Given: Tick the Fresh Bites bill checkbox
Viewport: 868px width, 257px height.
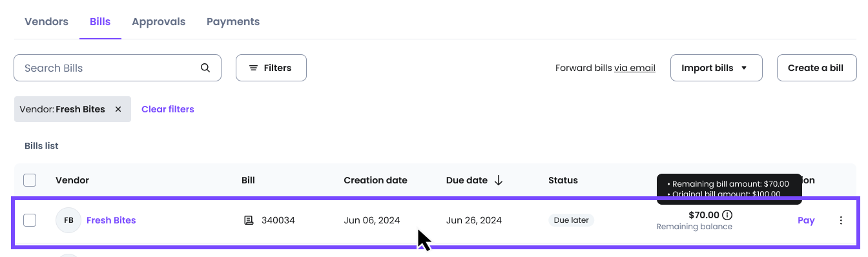Looking at the screenshot, I should click(30, 220).
